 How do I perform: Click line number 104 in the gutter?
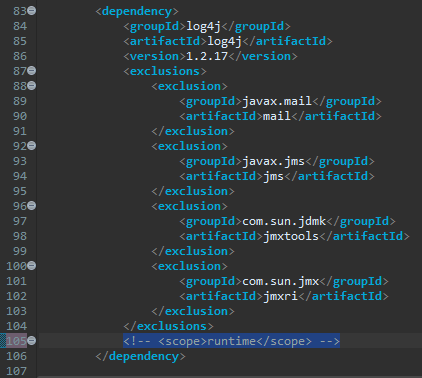click(17, 326)
